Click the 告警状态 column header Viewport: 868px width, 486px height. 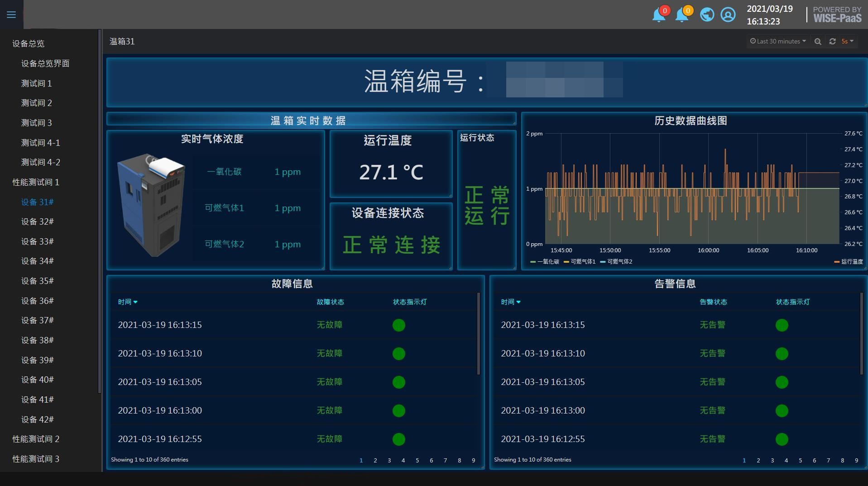point(713,302)
